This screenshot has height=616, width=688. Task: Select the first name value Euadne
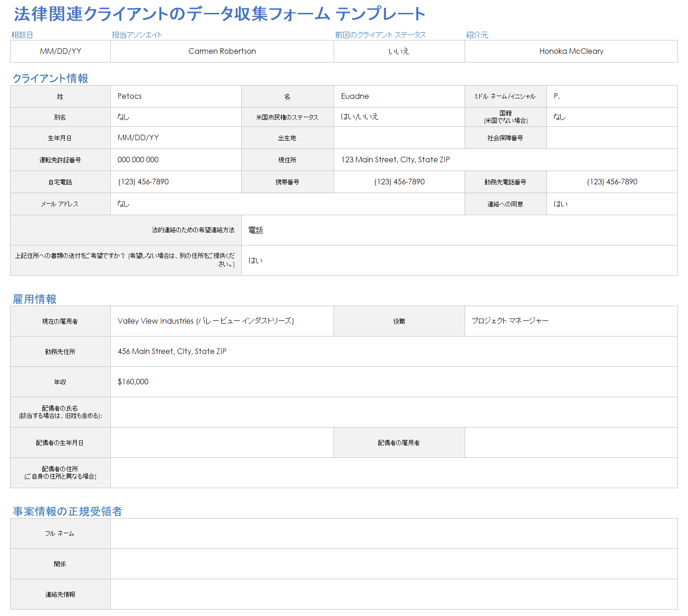(x=399, y=96)
